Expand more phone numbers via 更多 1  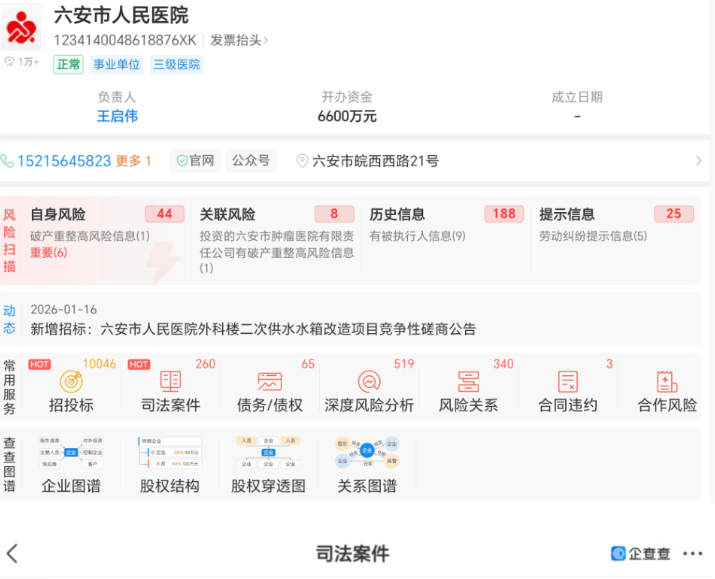134,161
